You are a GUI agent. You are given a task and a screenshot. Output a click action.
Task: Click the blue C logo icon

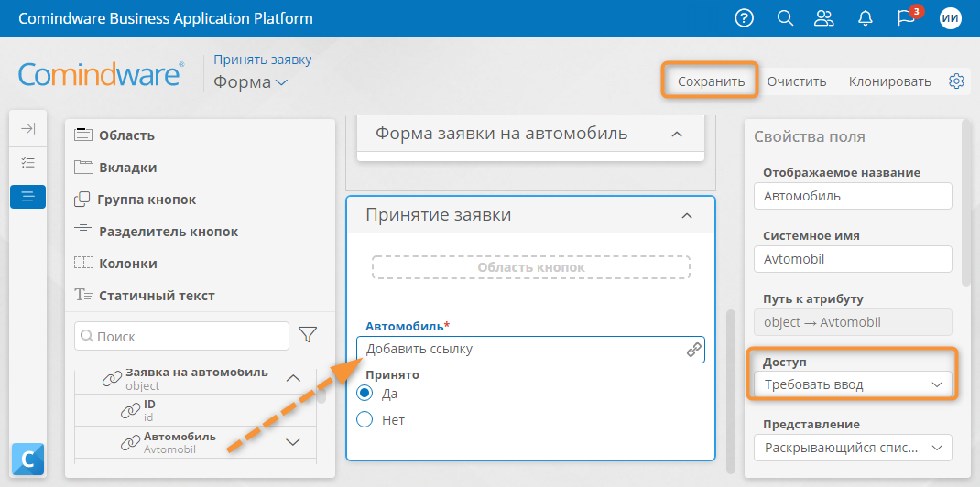pyautogui.click(x=27, y=460)
